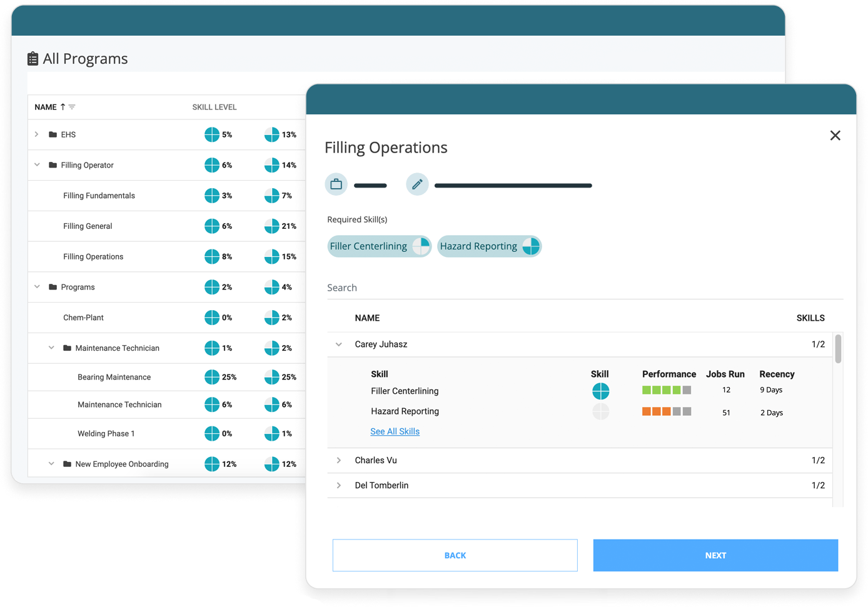Click the Filling Operator folder icon
868x607 pixels.
(x=53, y=165)
